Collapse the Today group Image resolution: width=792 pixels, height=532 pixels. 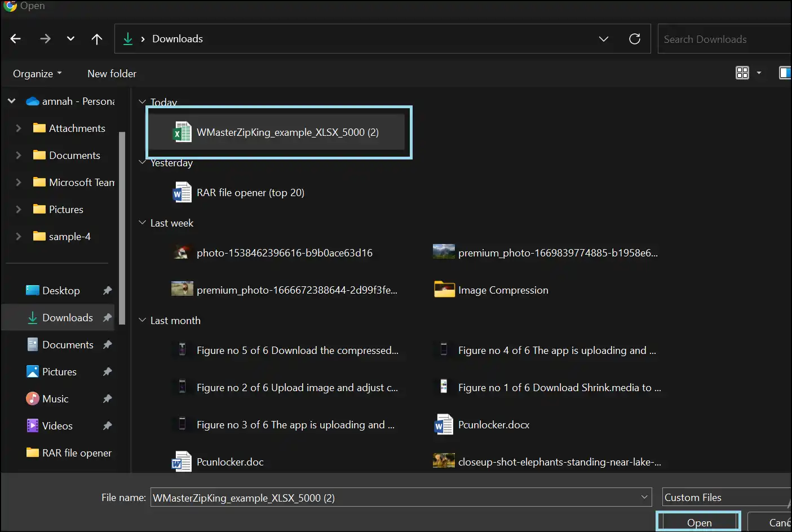[x=142, y=102]
